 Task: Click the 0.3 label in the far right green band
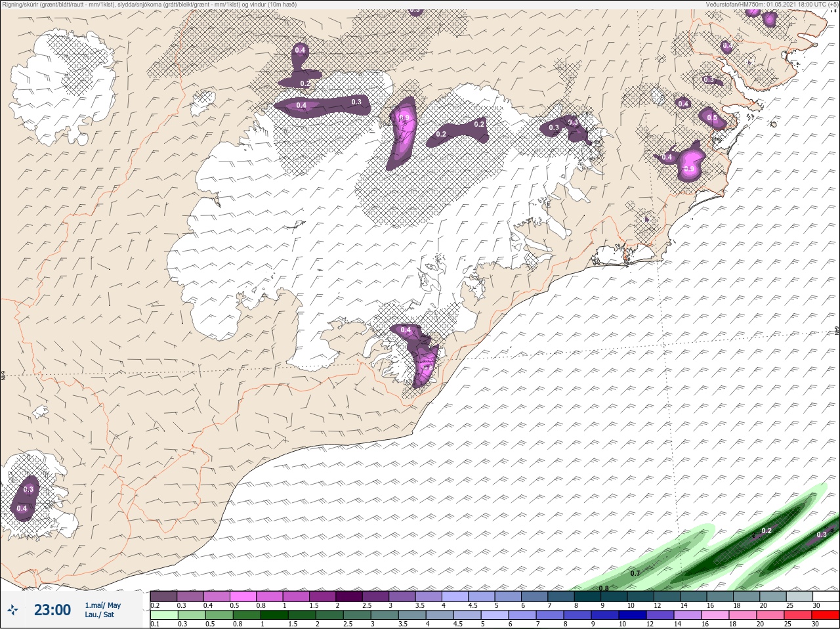click(822, 535)
